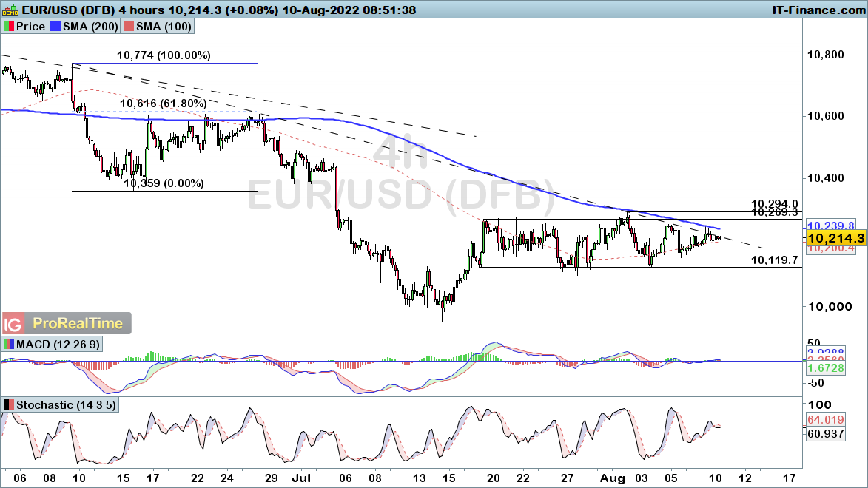Click the '12' date axis label
The height and width of the screenshot is (488, 868).
point(745,478)
